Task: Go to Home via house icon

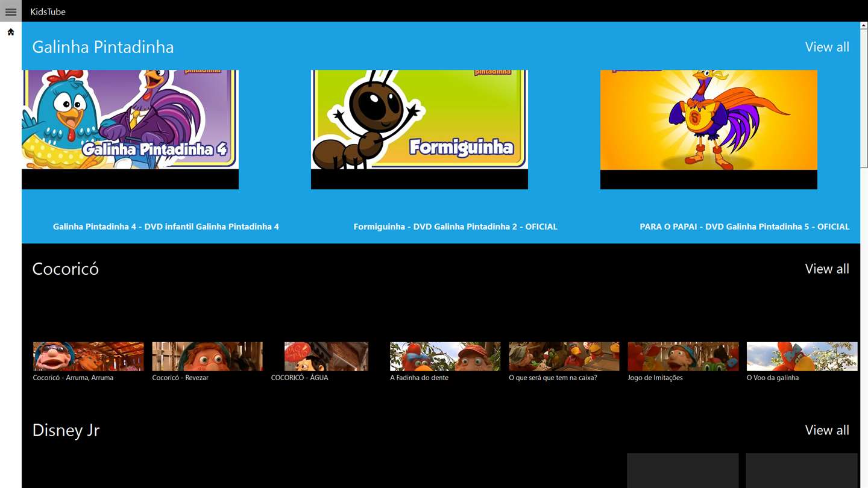Action: [11, 32]
